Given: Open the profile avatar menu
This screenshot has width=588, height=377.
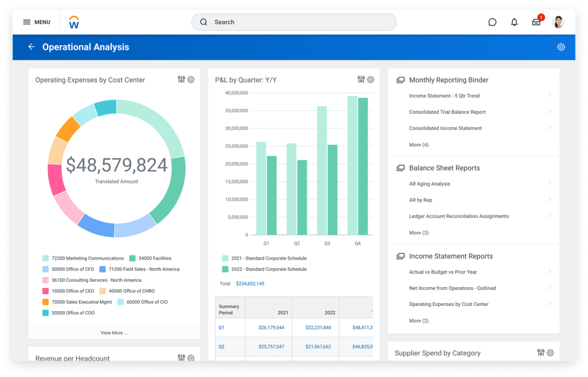Looking at the screenshot, I should point(557,22).
